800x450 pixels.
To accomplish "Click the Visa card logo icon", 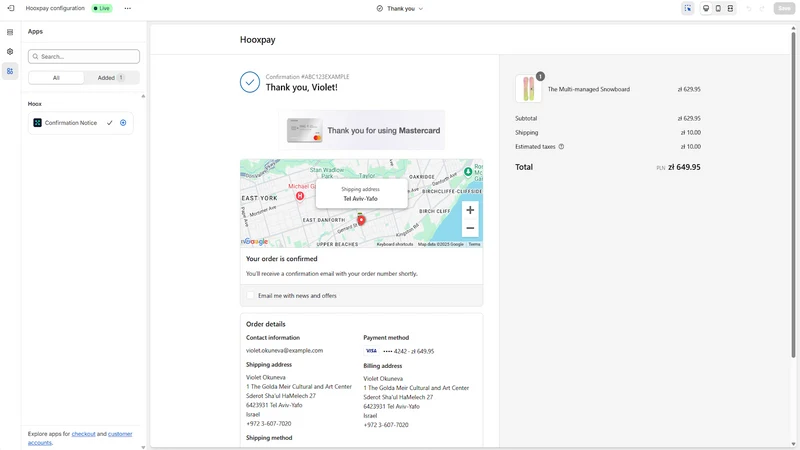I will [x=371, y=351].
